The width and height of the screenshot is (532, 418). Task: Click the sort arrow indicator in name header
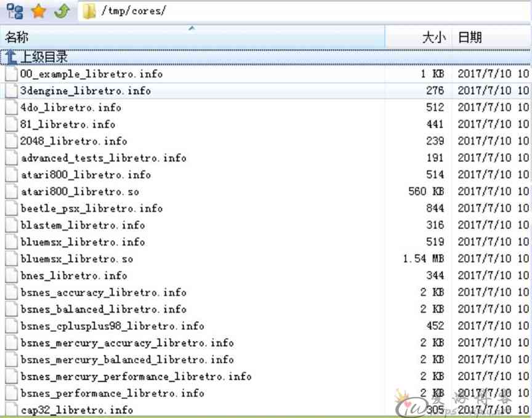point(191,28)
